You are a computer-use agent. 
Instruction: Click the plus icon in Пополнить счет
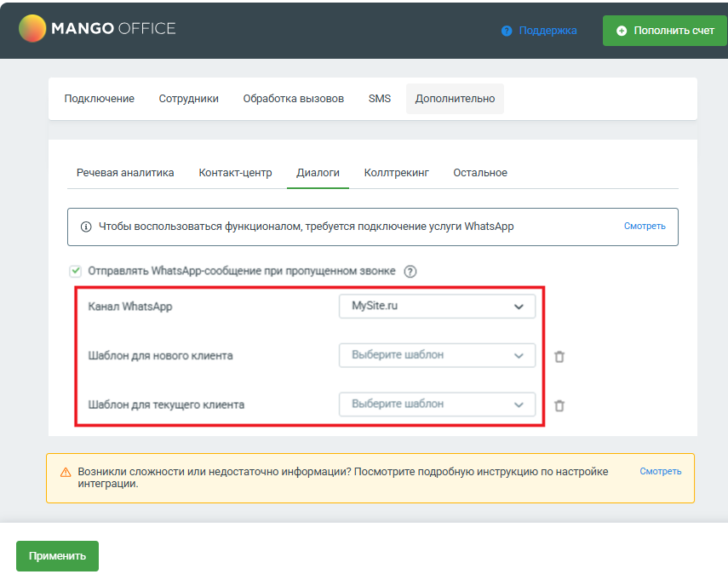pos(622,31)
